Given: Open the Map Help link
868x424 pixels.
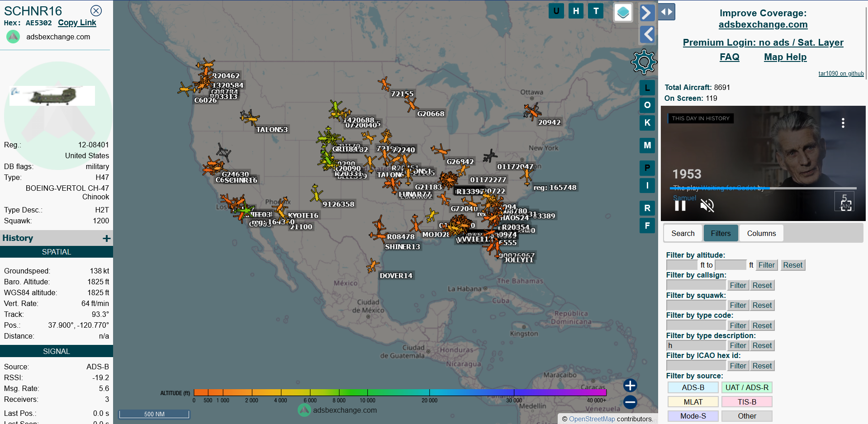Looking at the screenshot, I should [x=785, y=57].
